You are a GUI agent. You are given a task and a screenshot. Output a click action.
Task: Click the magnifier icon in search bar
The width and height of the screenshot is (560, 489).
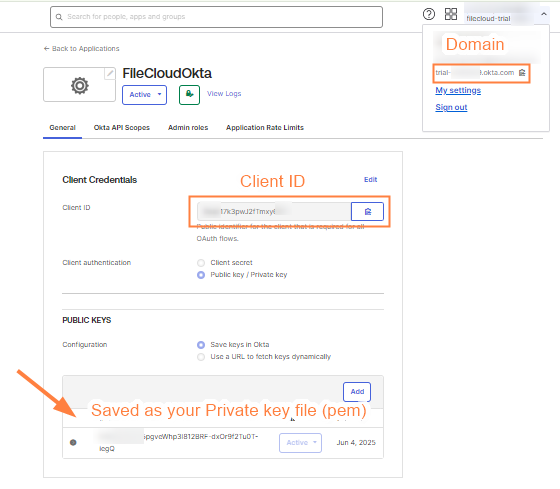[59, 17]
